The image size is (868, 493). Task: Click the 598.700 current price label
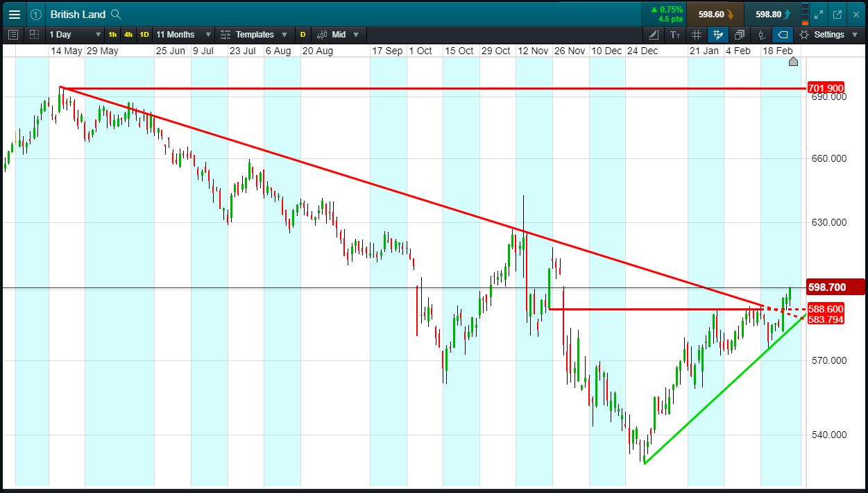(835, 287)
